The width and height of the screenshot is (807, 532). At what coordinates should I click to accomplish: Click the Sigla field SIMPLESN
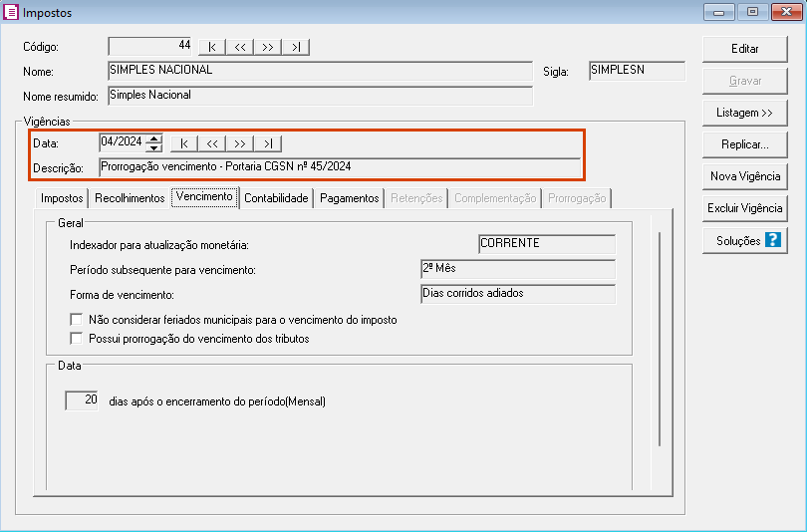pos(638,71)
